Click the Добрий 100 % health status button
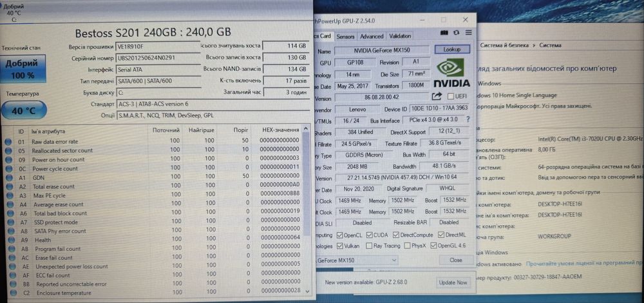This screenshot has width=644, height=303. point(23,68)
